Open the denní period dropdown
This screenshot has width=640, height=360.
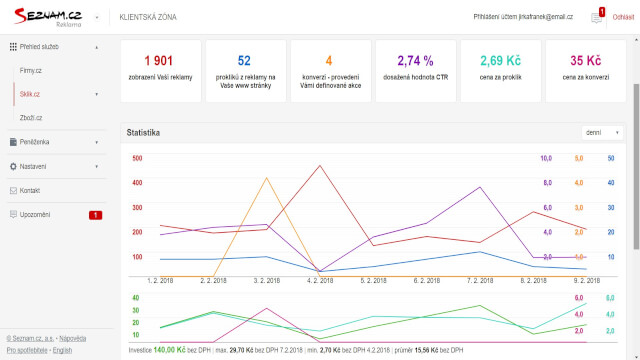click(x=602, y=133)
